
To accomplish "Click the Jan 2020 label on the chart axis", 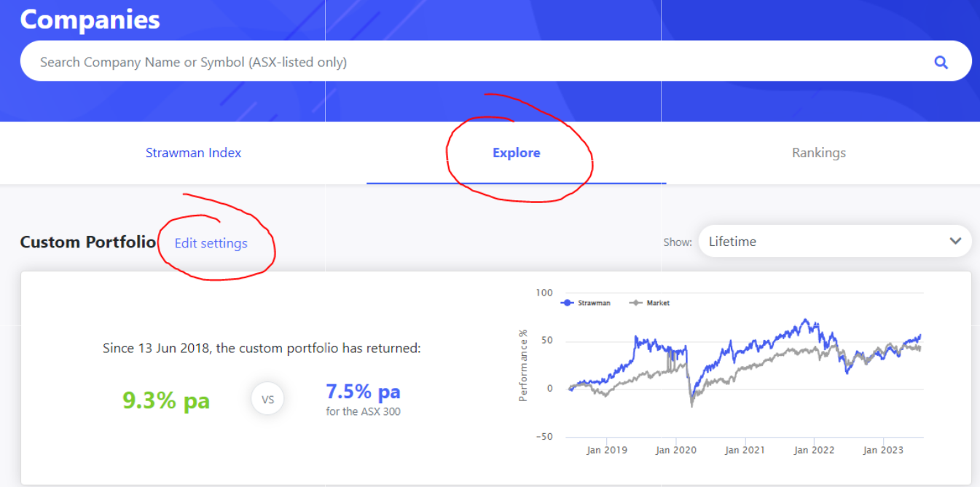I will pyautogui.click(x=676, y=450).
